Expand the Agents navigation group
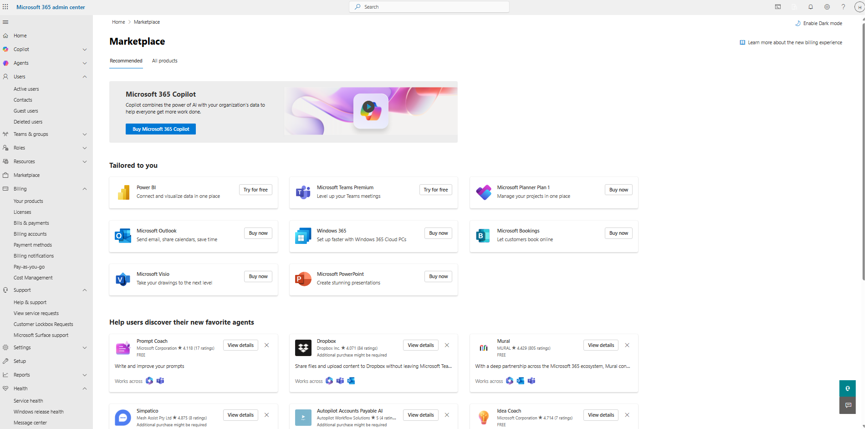Screen dimensions: 868x429 pyautogui.click(x=85, y=63)
